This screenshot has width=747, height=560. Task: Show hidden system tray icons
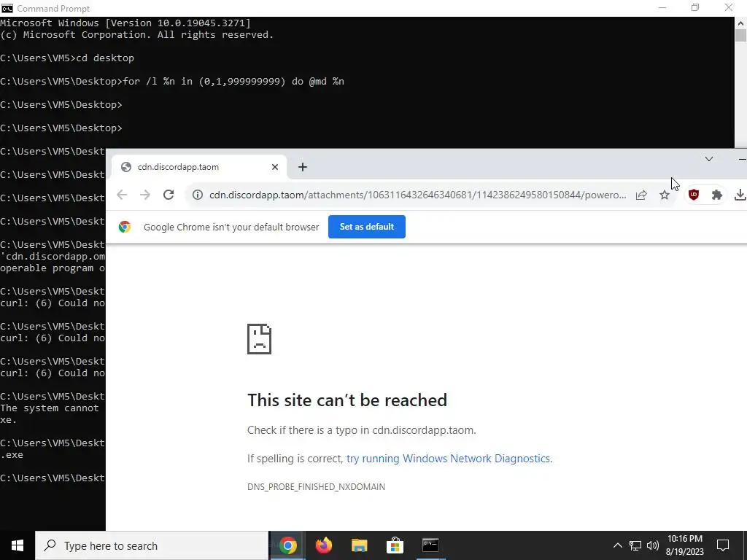coord(617,545)
